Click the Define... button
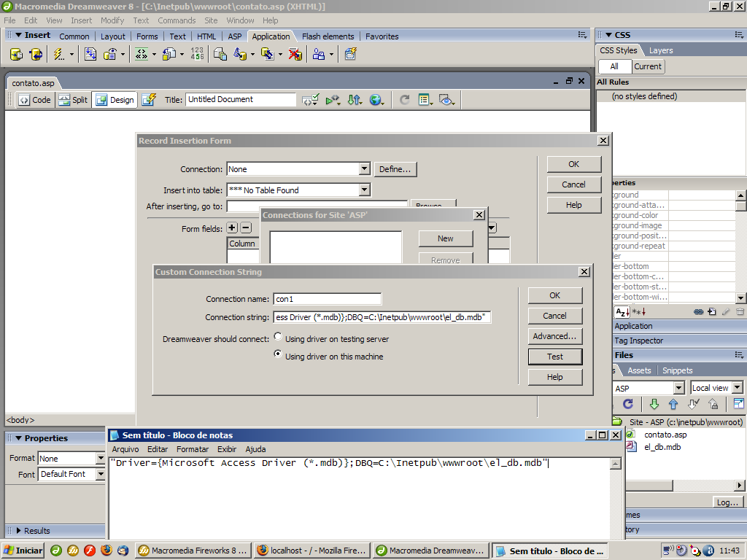 [395, 169]
